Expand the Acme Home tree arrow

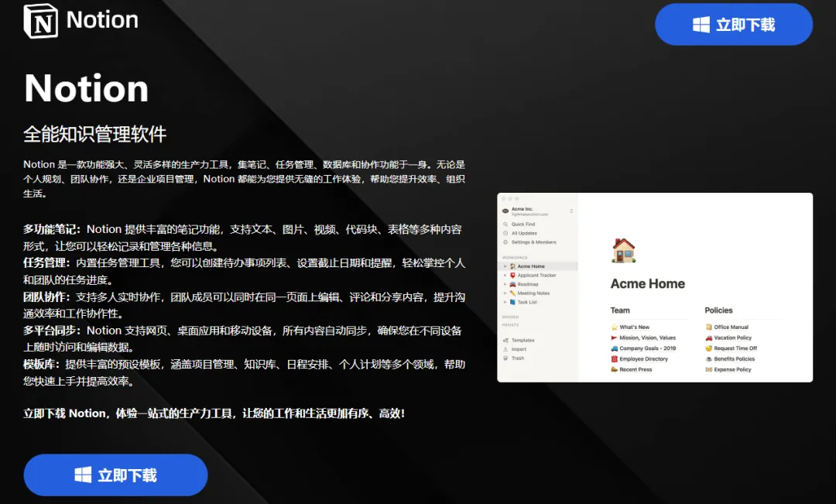pyautogui.click(x=505, y=266)
